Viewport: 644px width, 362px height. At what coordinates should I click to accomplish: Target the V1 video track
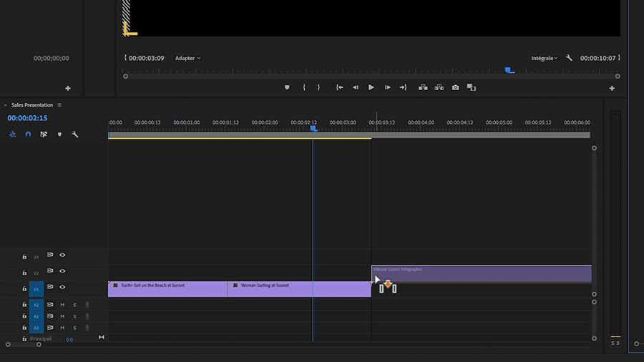click(36, 289)
